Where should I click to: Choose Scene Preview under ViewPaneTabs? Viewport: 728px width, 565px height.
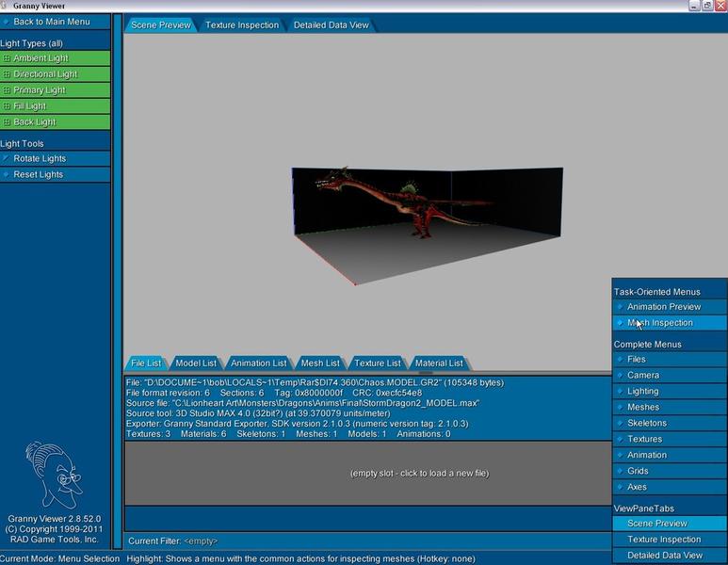(669, 524)
